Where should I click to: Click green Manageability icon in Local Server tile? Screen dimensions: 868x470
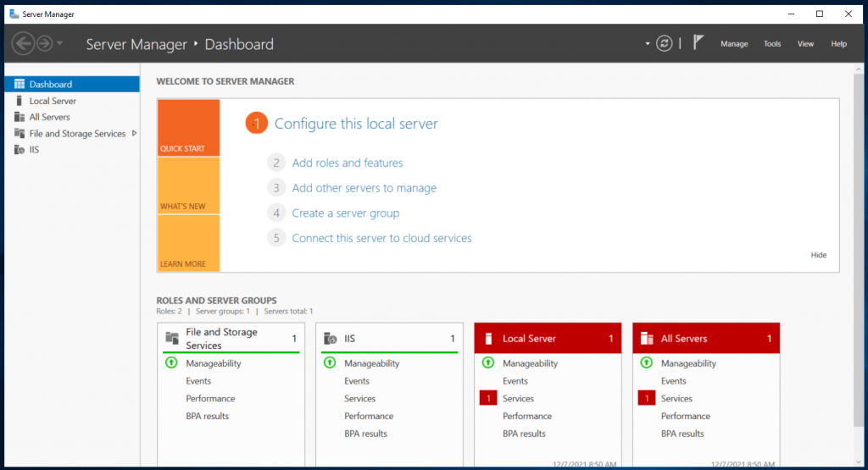click(488, 362)
